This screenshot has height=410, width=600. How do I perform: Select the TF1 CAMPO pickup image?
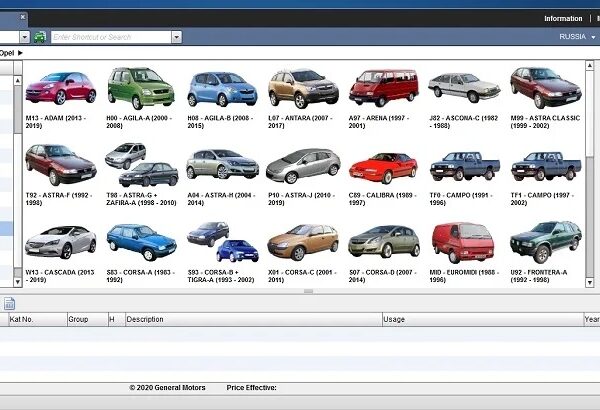(546, 166)
